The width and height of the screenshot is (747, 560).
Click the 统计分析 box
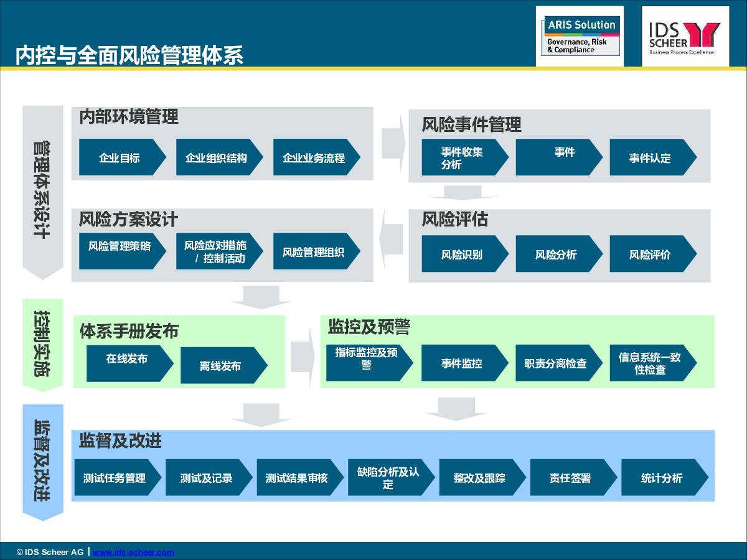pos(662,478)
